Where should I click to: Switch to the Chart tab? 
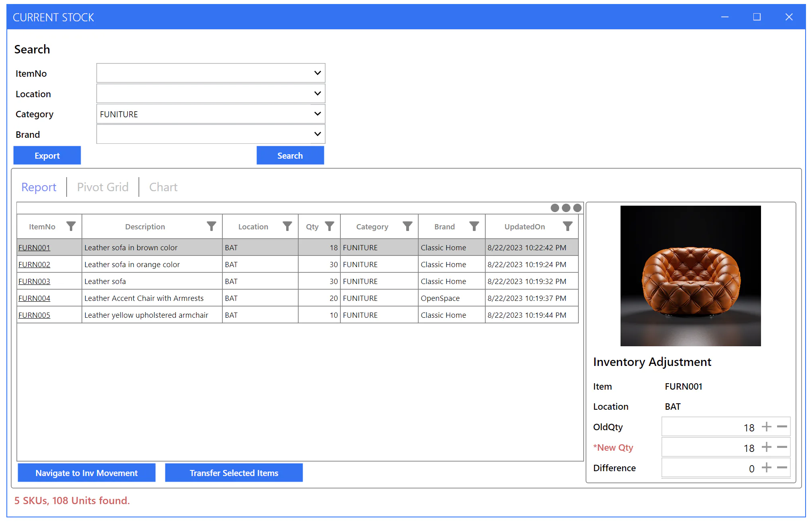163,187
